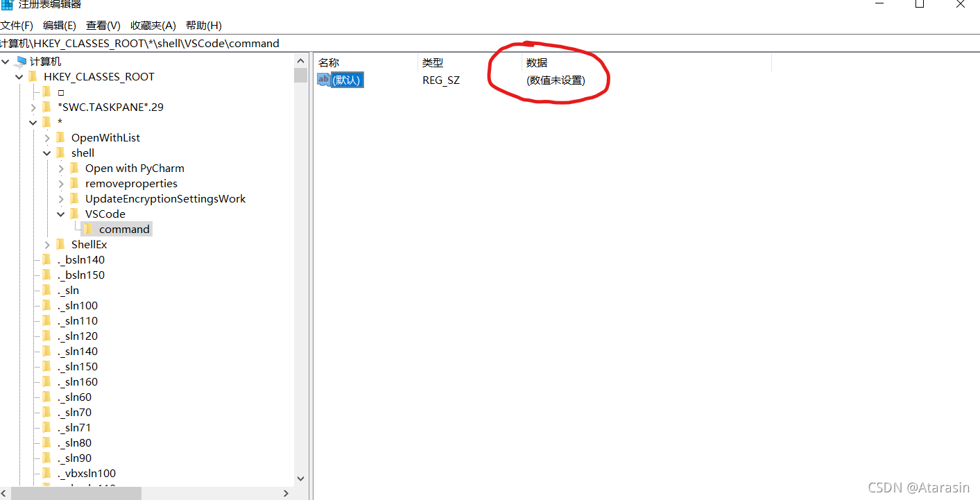This screenshot has width=980, height=500.
Task: Select the ._sln71 tree key
Action: click(x=75, y=428)
